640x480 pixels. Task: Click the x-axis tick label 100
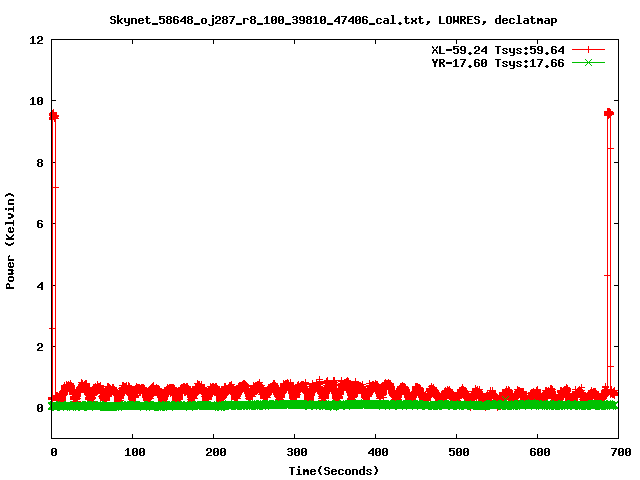(135, 452)
